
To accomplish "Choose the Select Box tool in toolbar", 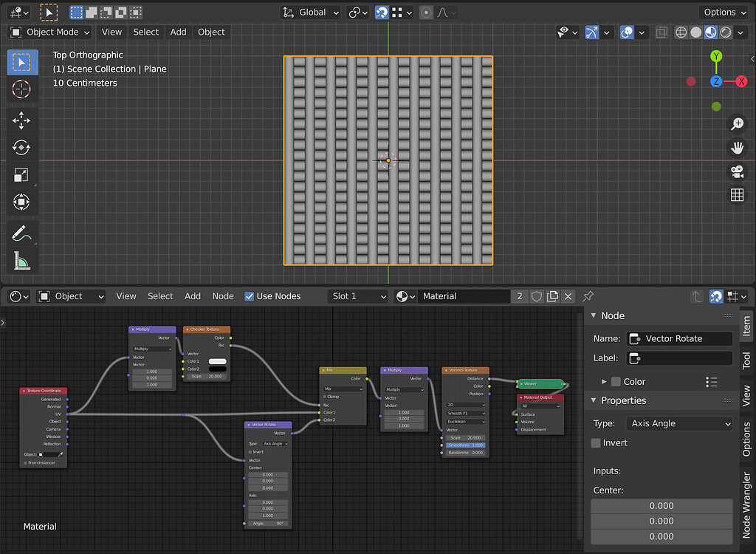I will [x=21, y=62].
